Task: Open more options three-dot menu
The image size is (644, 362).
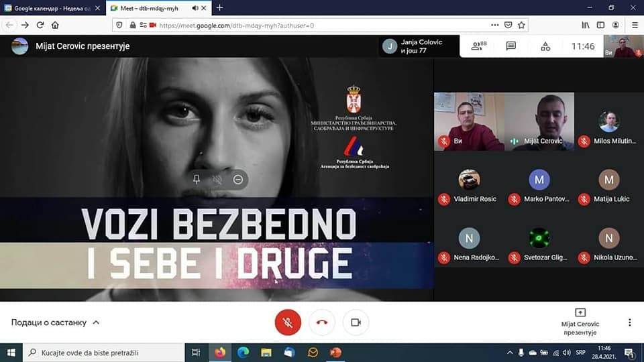Action: [629, 322]
